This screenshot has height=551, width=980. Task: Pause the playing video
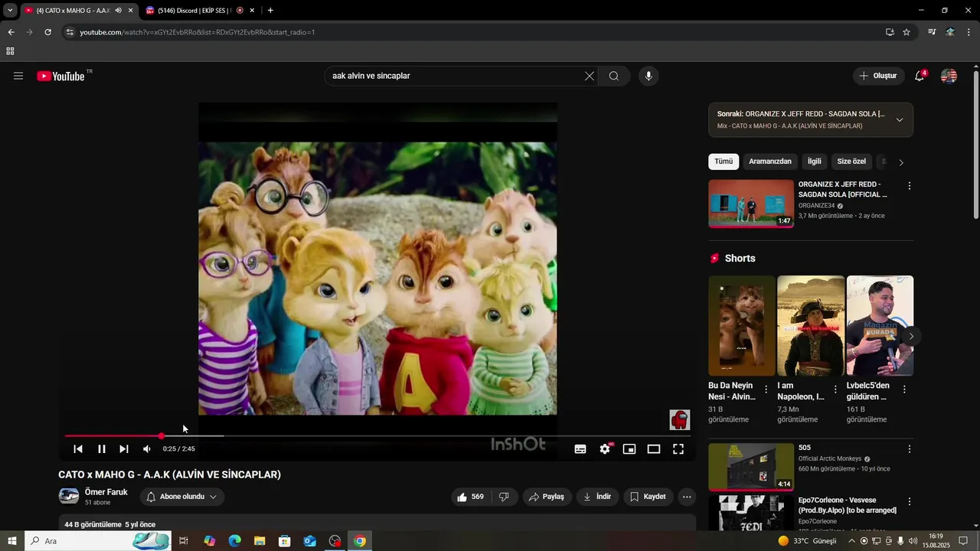click(x=101, y=449)
